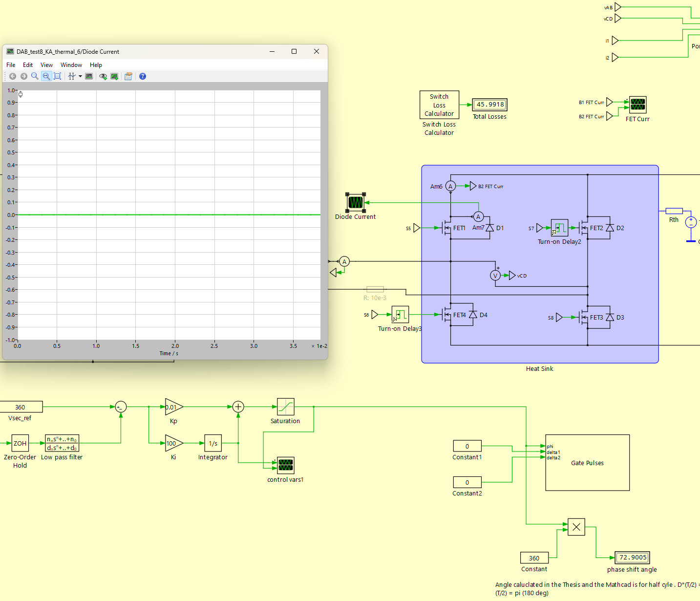Image resolution: width=700 pixels, height=601 pixels.
Task: Click the zoom to fit icon
Action: (x=58, y=76)
